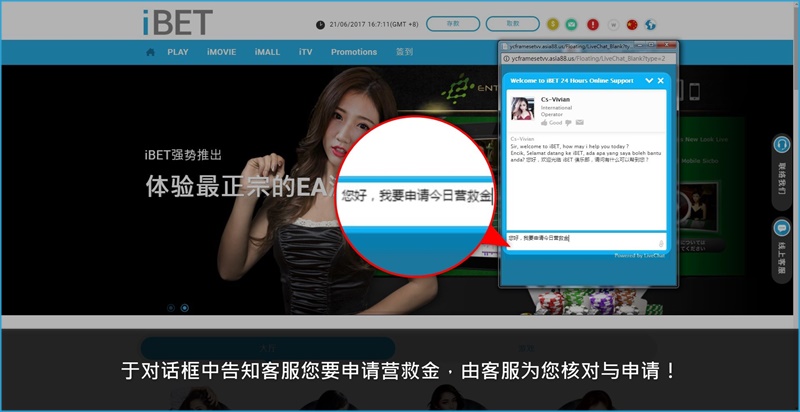This screenshot has height=412, width=800.
Task: Click the clock icon beside the date
Action: 320,24
